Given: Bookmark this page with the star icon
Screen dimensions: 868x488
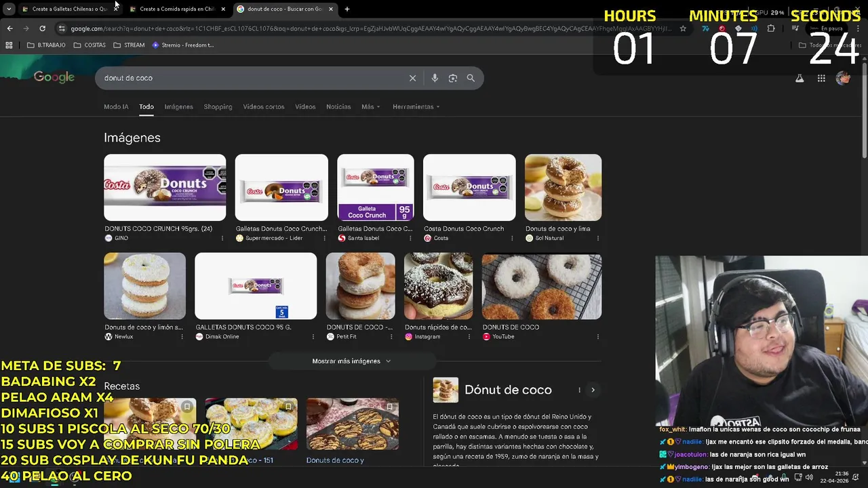Looking at the screenshot, I should pyautogui.click(x=683, y=28).
